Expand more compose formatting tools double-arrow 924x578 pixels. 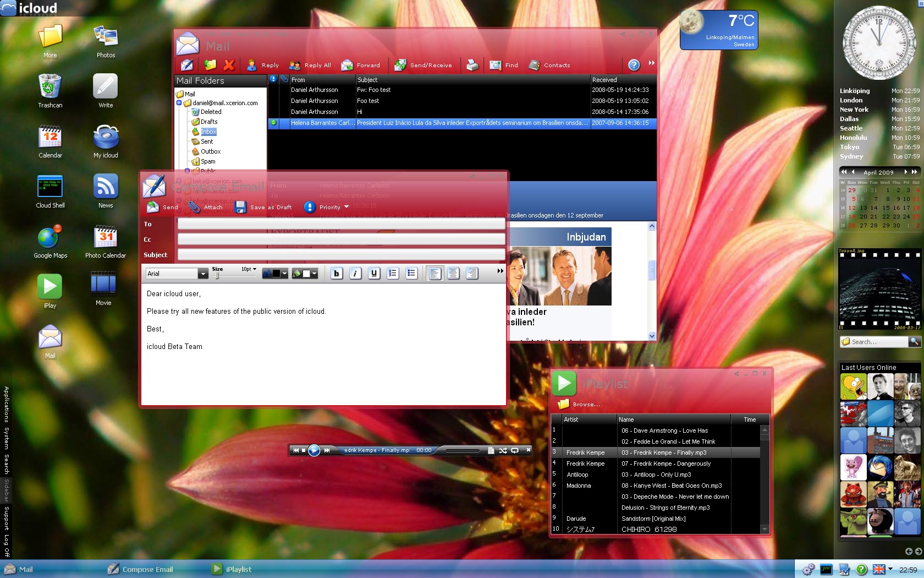500,271
